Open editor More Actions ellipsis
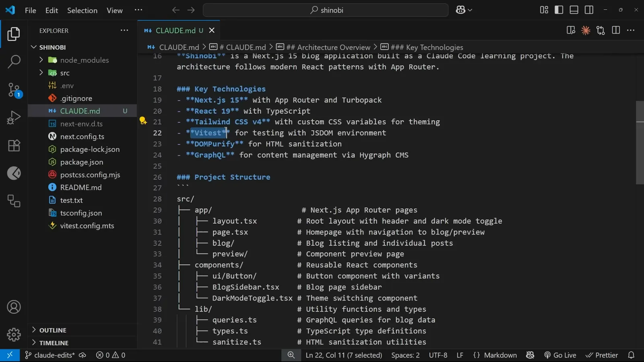 [x=631, y=31]
